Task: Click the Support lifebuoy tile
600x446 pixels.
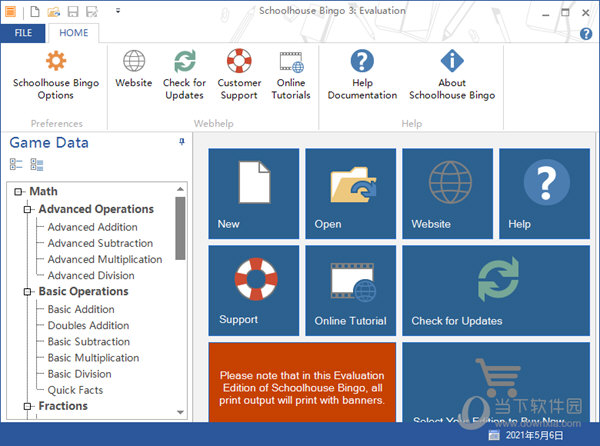Action: 254,291
